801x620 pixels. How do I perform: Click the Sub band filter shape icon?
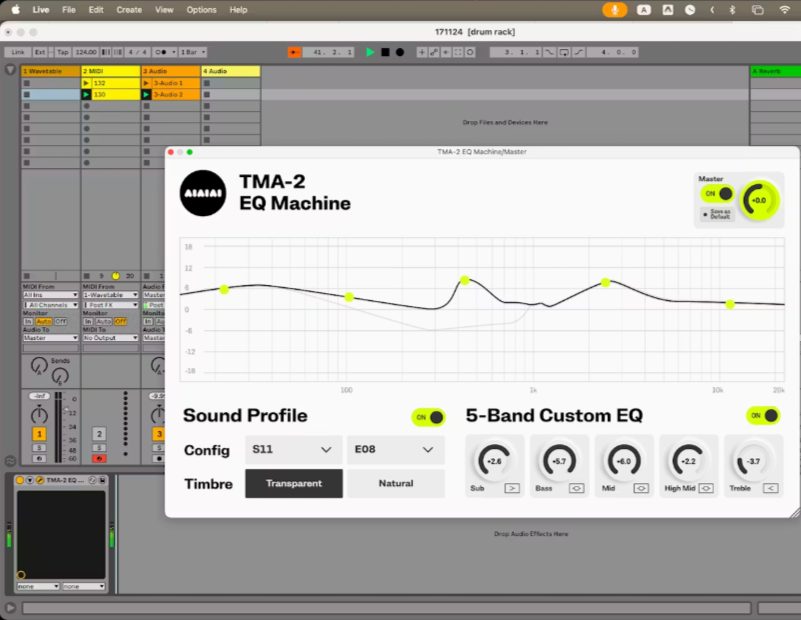(x=511, y=488)
